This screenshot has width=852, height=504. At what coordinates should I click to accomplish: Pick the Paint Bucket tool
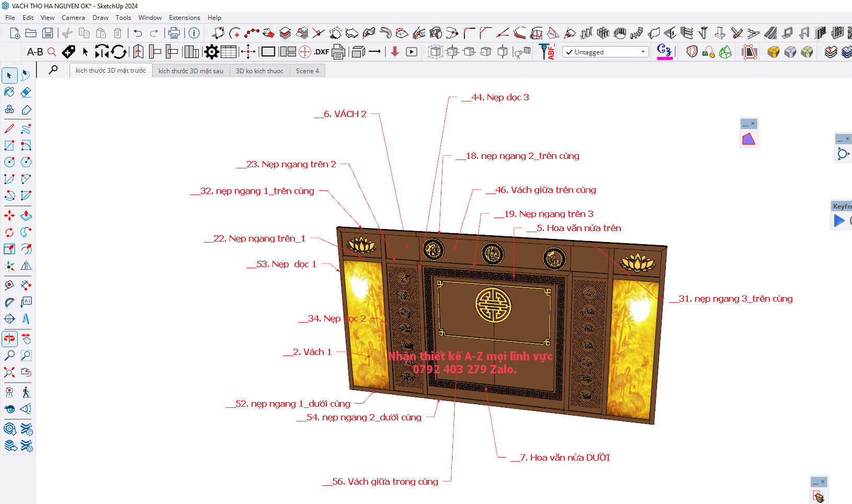pyautogui.click(x=9, y=93)
